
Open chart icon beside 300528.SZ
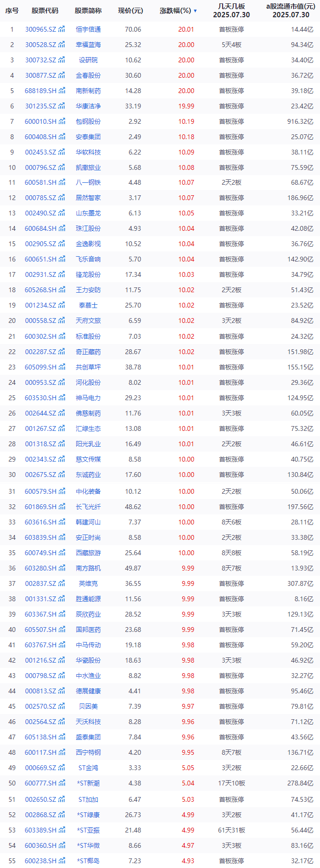pyautogui.click(x=61, y=45)
